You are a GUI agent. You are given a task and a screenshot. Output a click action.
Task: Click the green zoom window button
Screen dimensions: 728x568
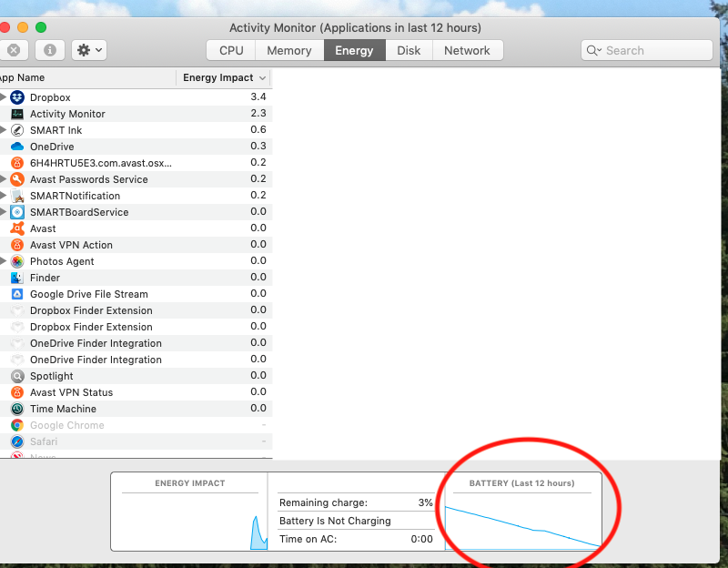pyautogui.click(x=41, y=27)
